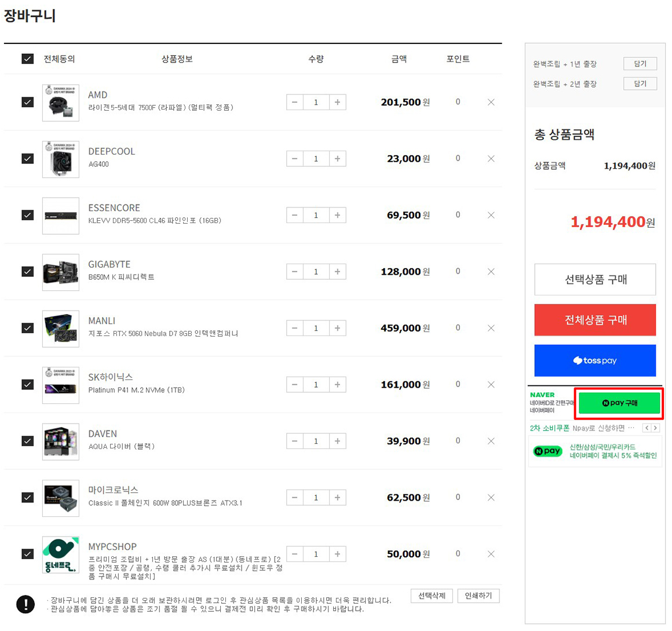Pay with toss pay button
Screen dimensions: 672x631
tap(595, 360)
